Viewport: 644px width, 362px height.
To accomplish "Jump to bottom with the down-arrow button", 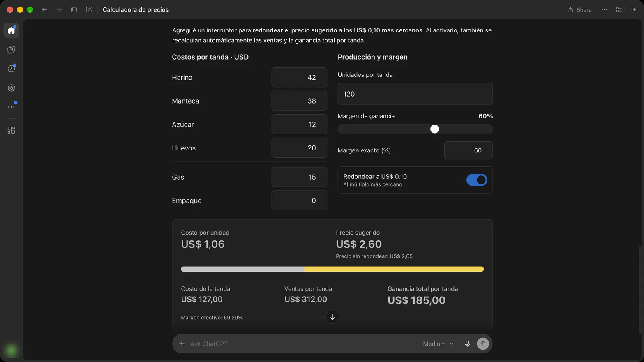I will click(332, 317).
